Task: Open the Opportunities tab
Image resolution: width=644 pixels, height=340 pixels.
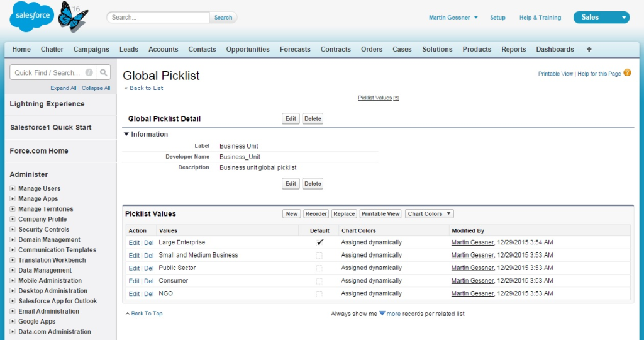Action: [x=248, y=49]
